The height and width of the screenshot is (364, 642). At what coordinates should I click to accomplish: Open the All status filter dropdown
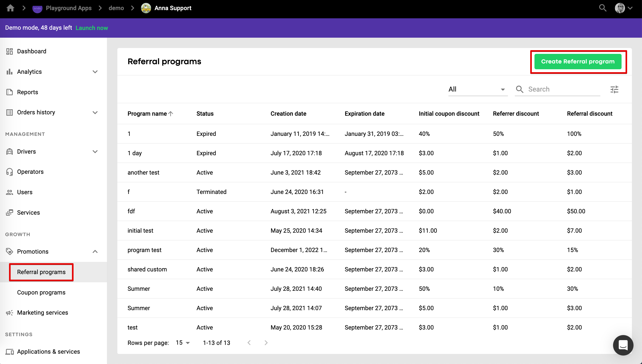point(477,89)
